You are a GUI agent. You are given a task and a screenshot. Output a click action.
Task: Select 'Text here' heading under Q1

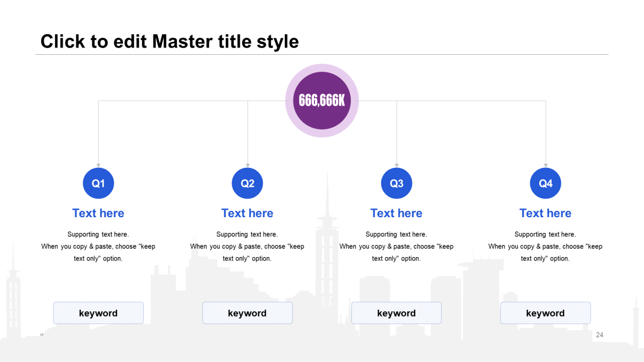tap(98, 213)
